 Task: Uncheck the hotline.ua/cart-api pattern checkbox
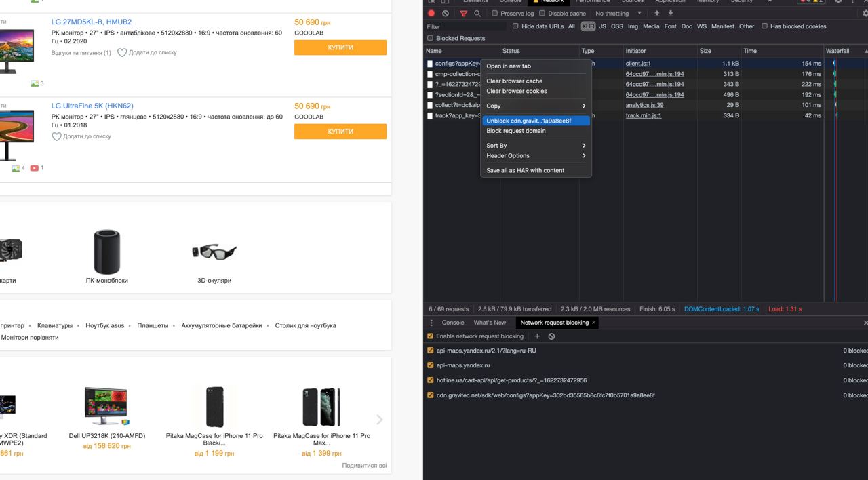coord(430,380)
